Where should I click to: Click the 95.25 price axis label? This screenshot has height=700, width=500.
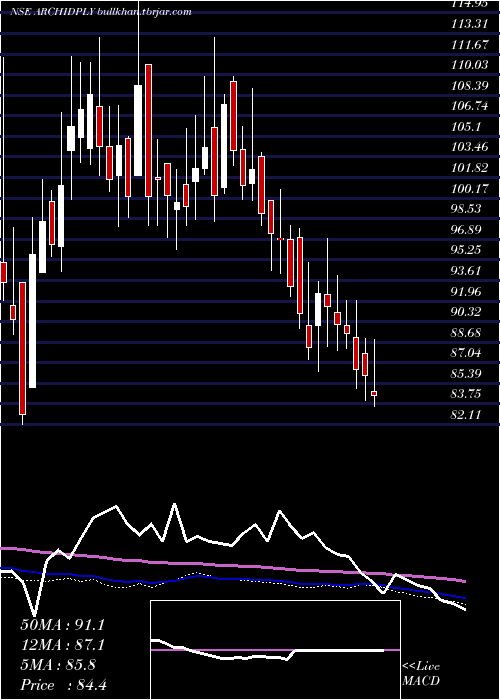tap(465, 250)
